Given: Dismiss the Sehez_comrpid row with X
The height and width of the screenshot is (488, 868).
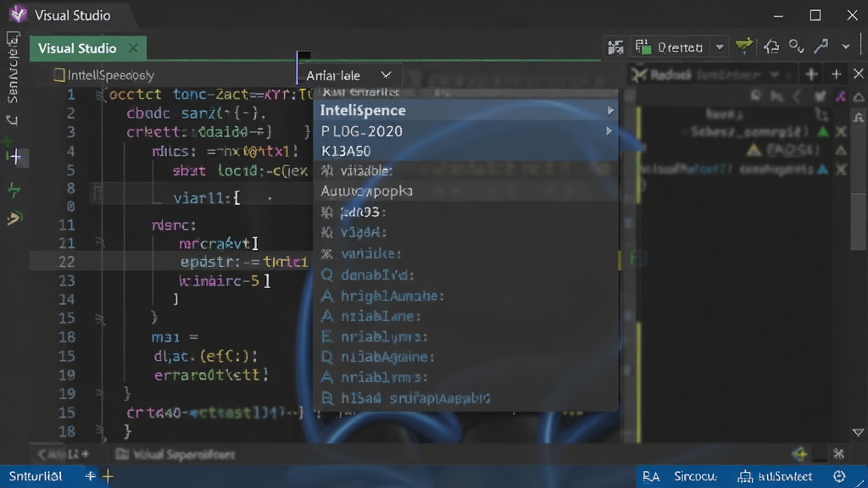Looking at the screenshot, I should coord(841,131).
